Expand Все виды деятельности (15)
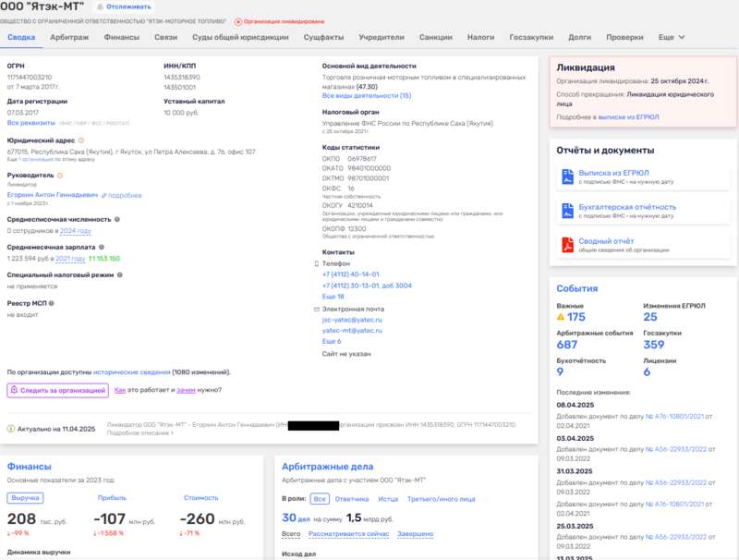Image resolution: width=739 pixels, height=560 pixels. 366,96
